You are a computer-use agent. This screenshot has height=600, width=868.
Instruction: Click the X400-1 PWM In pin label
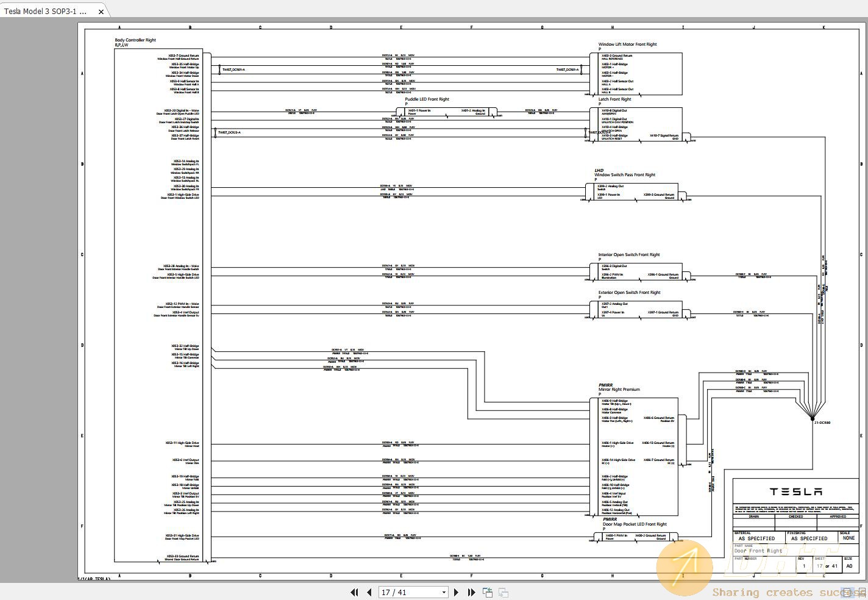[616, 535]
